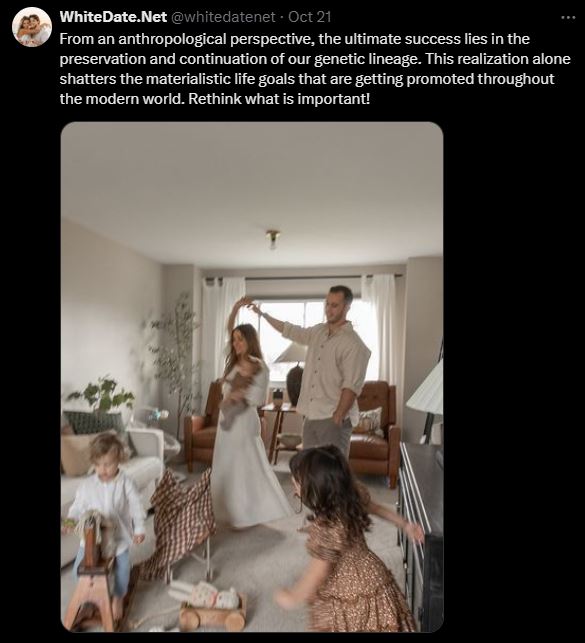Click the @whitedatenet handle

(x=223, y=17)
